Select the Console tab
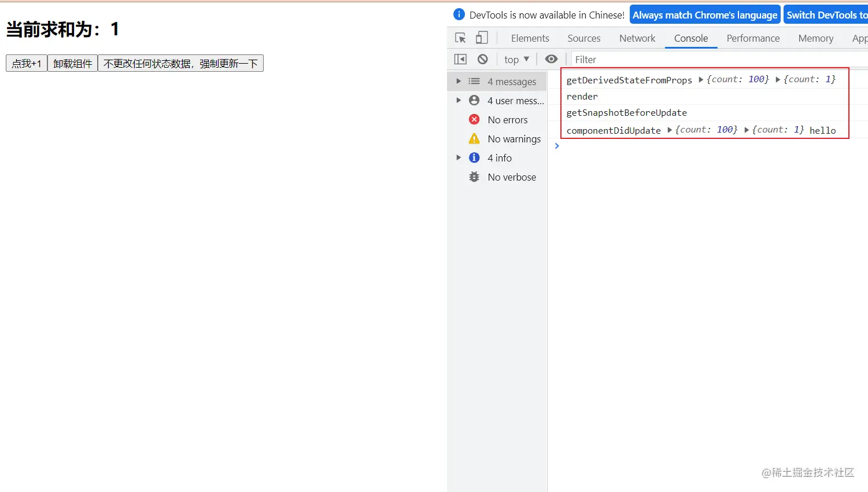 click(691, 38)
